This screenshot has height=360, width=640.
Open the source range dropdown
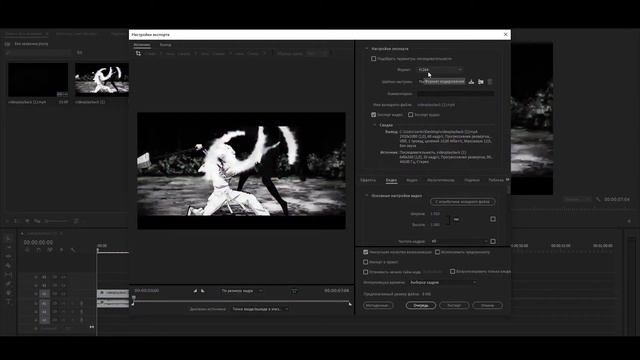(260, 309)
